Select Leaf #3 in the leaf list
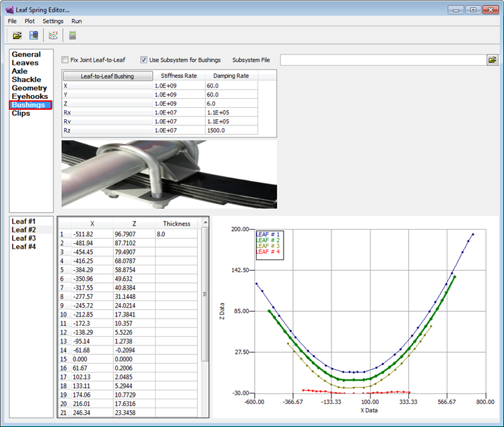 tap(24, 238)
